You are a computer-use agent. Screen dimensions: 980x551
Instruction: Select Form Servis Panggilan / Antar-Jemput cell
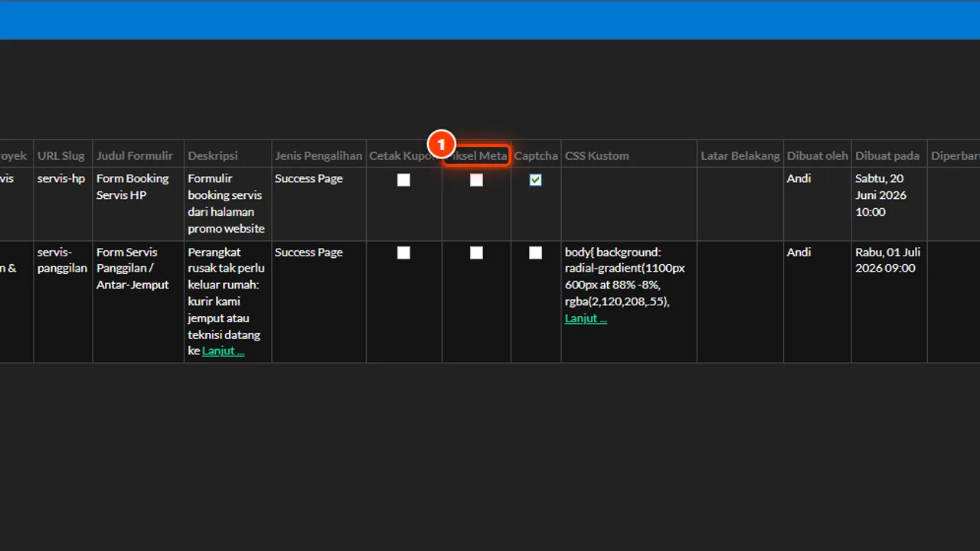point(139,302)
